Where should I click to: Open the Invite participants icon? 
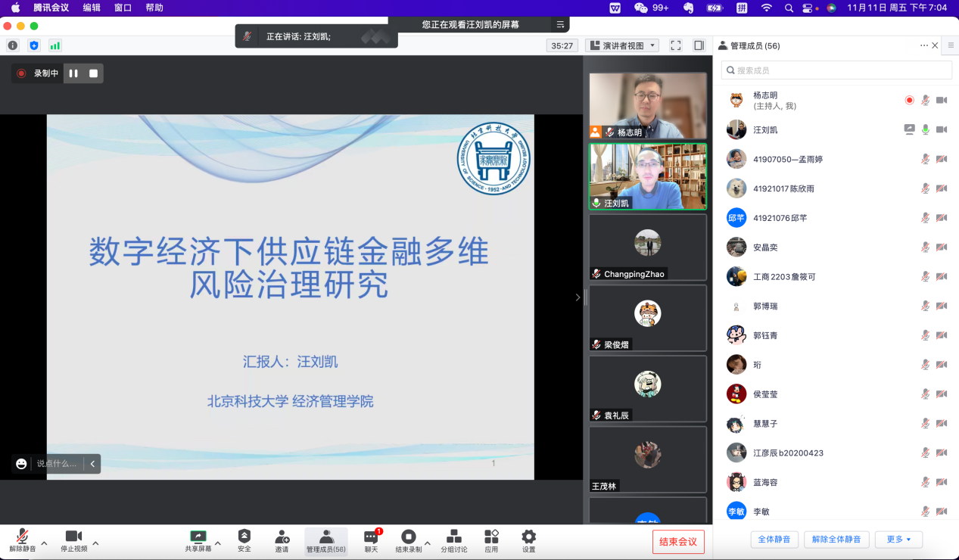(282, 537)
